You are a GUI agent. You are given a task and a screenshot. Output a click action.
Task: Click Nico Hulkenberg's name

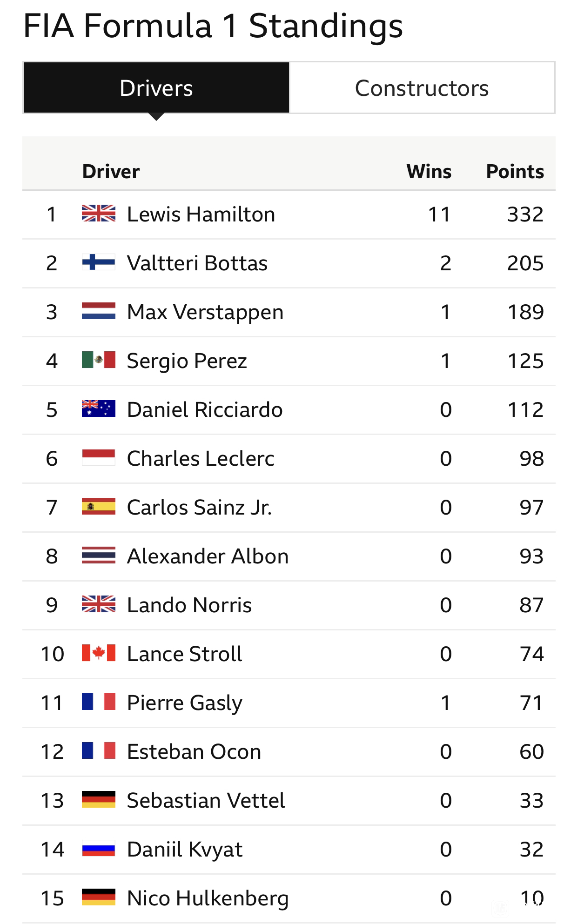tap(208, 898)
